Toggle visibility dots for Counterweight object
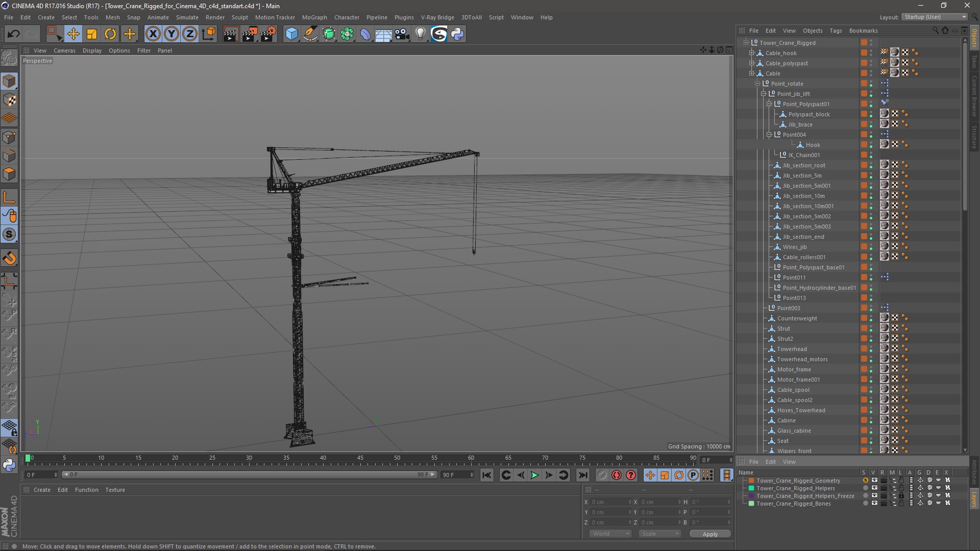The width and height of the screenshot is (980, 551). pyautogui.click(x=871, y=318)
